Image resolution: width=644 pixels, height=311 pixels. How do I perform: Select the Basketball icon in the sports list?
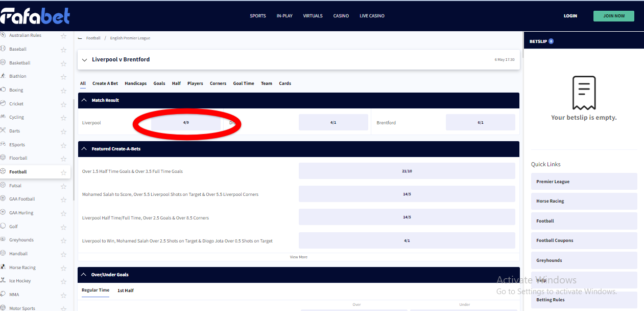tap(3, 62)
